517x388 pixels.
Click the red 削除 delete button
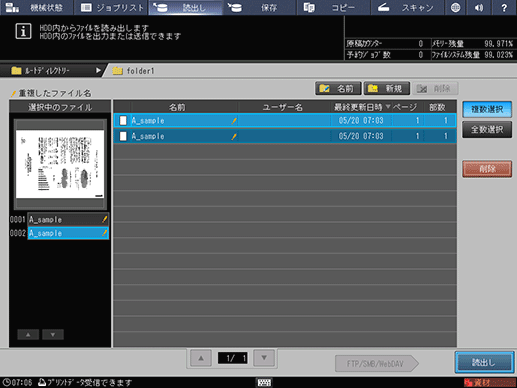tap(487, 169)
